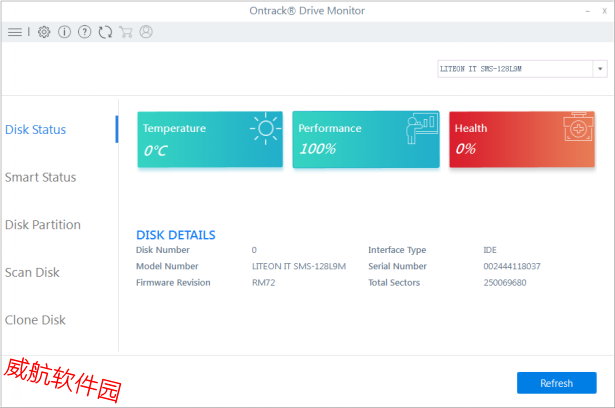Open the Scan Disk section

tap(32, 272)
